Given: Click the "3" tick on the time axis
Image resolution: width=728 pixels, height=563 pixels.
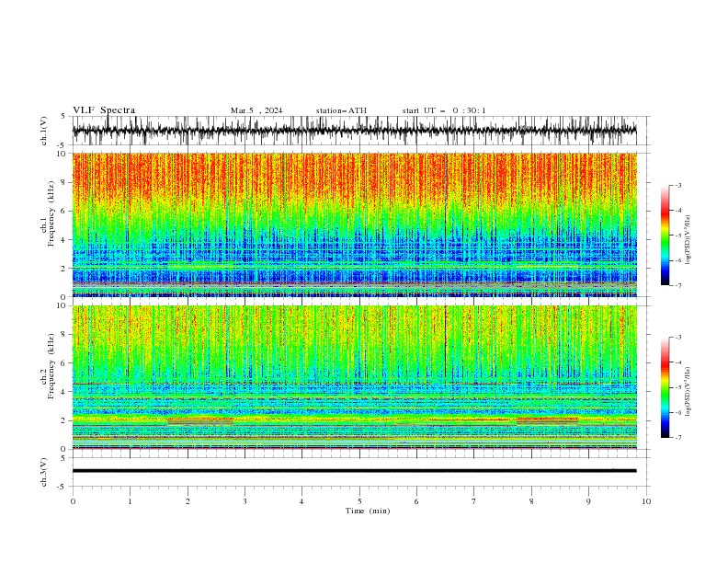Looking at the screenshot, I should [245, 501].
